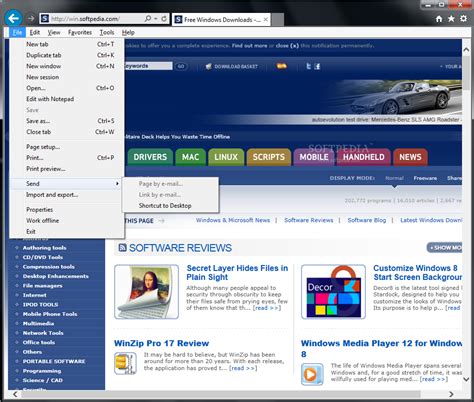Choose Exit in File menu
Screen dimensions: 474x402
click(67, 231)
